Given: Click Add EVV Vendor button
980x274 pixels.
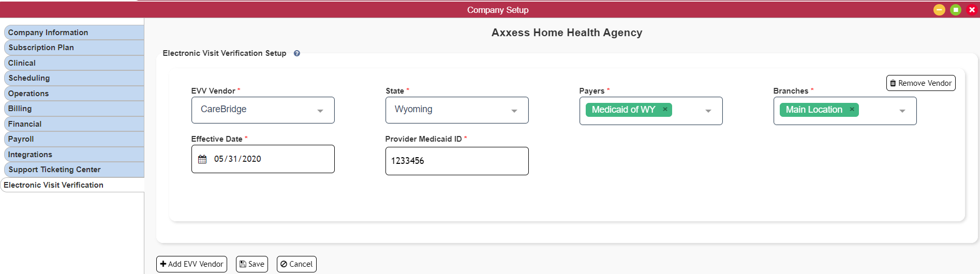Looking at the screenshot, I should [191, 264].
